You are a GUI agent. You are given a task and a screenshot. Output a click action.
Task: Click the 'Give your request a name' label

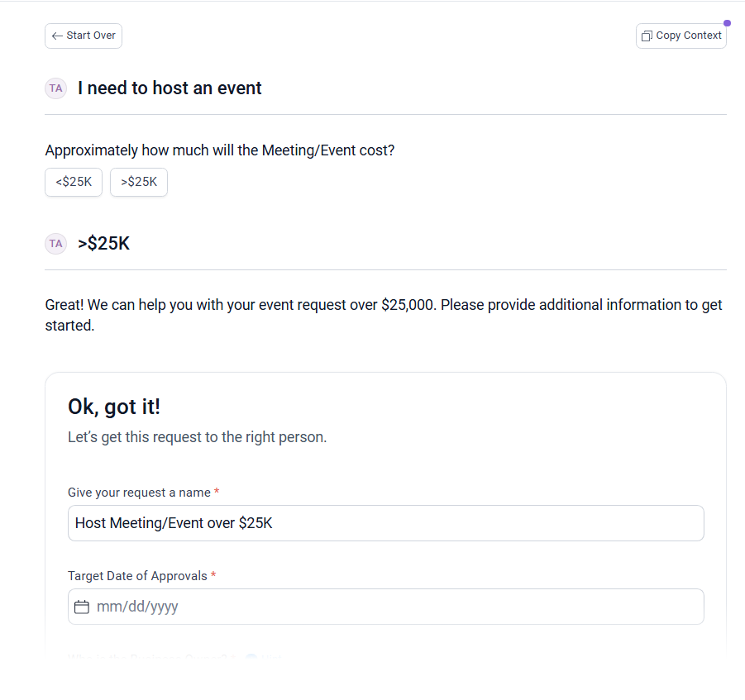click(139, 493)
